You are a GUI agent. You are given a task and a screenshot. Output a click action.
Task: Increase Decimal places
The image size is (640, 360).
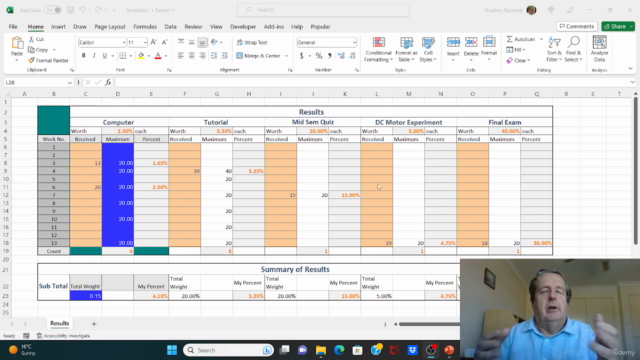pos(341,56)
